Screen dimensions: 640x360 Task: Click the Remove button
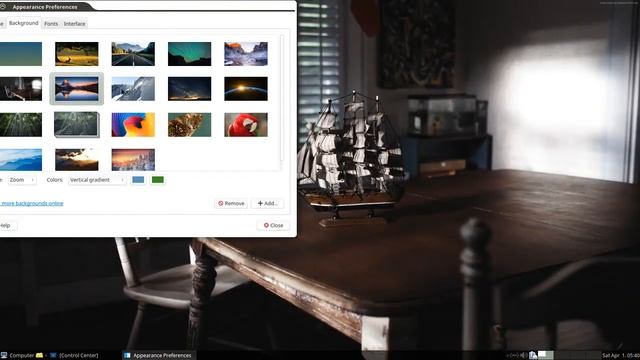231,203
